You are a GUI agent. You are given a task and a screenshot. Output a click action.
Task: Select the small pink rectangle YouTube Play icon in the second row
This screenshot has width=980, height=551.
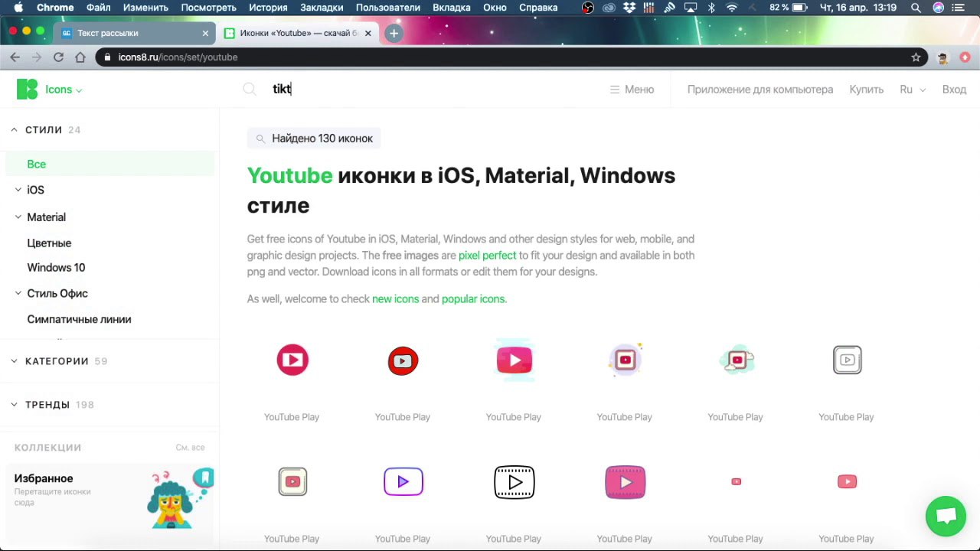[x=847, y=481]
